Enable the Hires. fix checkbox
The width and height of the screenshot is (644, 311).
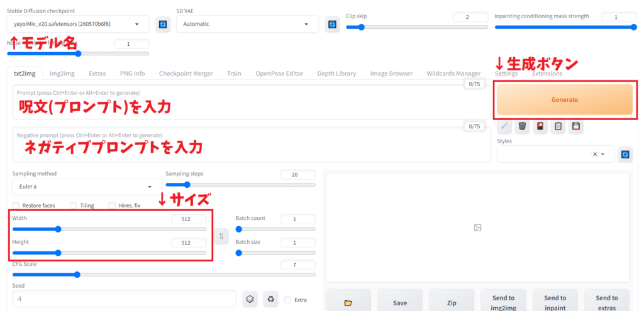[112, 205]
